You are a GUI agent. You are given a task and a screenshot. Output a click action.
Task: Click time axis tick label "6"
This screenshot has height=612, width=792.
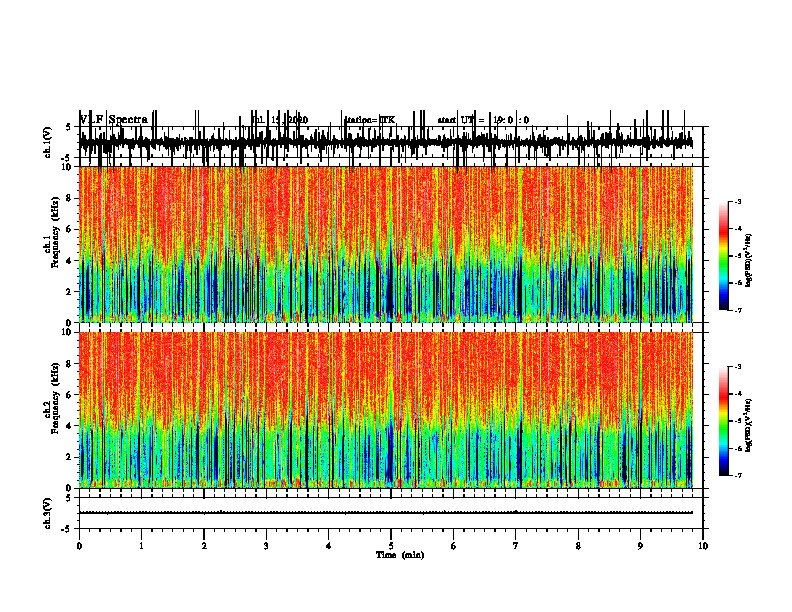coord(454,546)
